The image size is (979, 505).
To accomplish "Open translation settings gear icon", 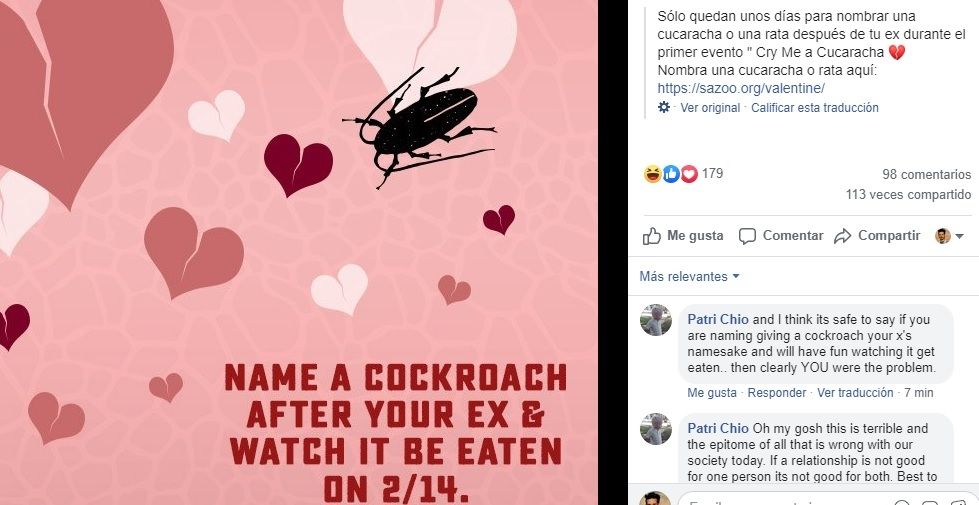I will [x=664, y=107].
